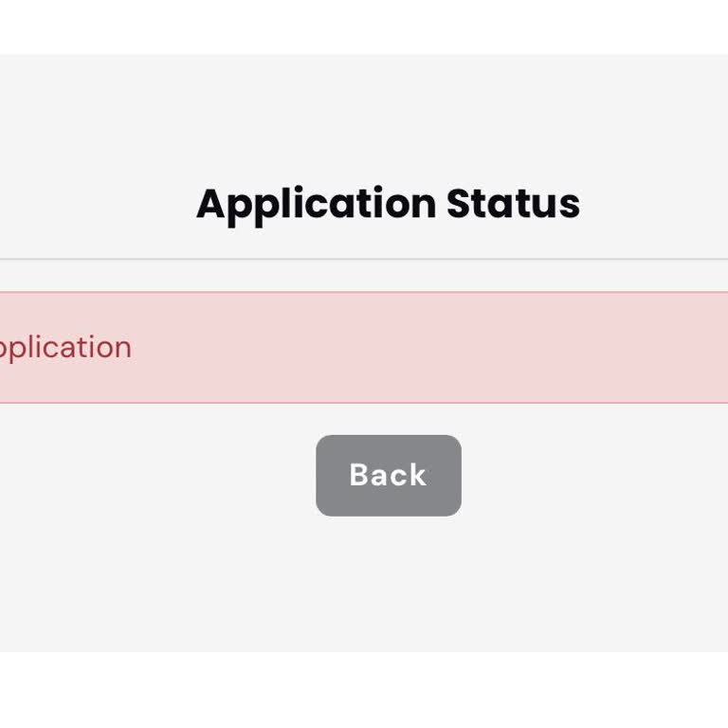This screenshot has width=728, height=728.
Task: Click the gray Back button
Action: click(x=388, y=476)
